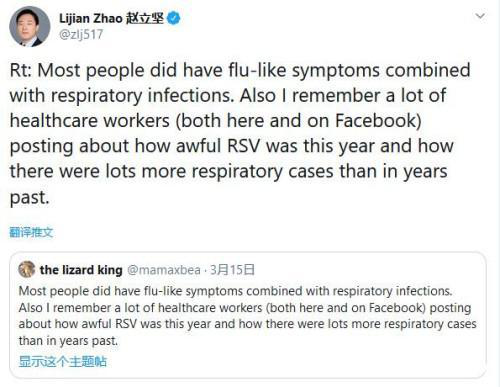
Task: Click the 翻译推文 translate tweet link
Action: pyautogui.click(x=31, y=232)
